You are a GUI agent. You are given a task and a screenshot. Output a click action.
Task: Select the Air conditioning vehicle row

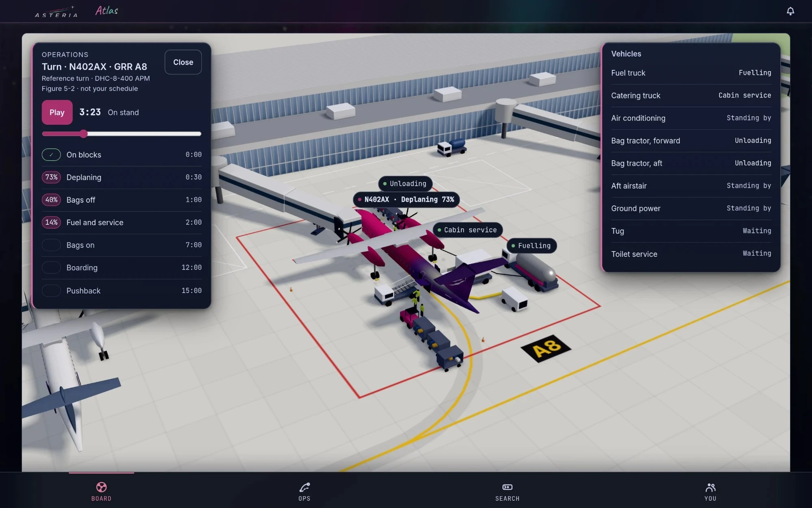tap(691, 118)
